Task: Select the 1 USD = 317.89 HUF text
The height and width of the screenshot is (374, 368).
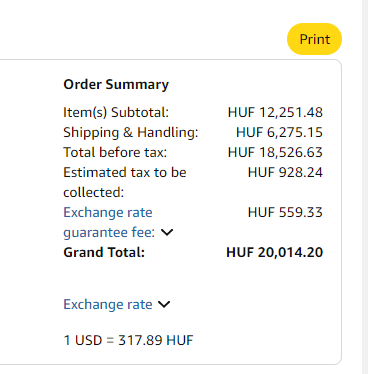Action: [128, 340]
